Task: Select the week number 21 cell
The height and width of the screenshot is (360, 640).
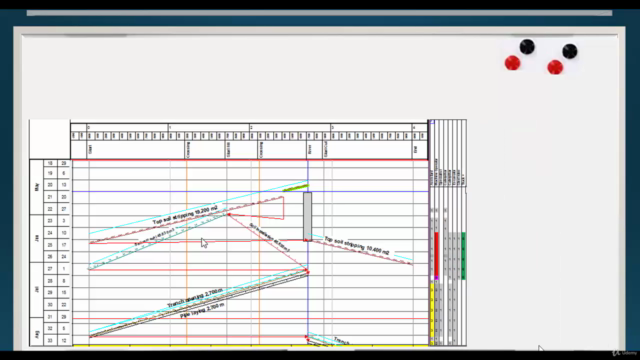Action: 50,197
